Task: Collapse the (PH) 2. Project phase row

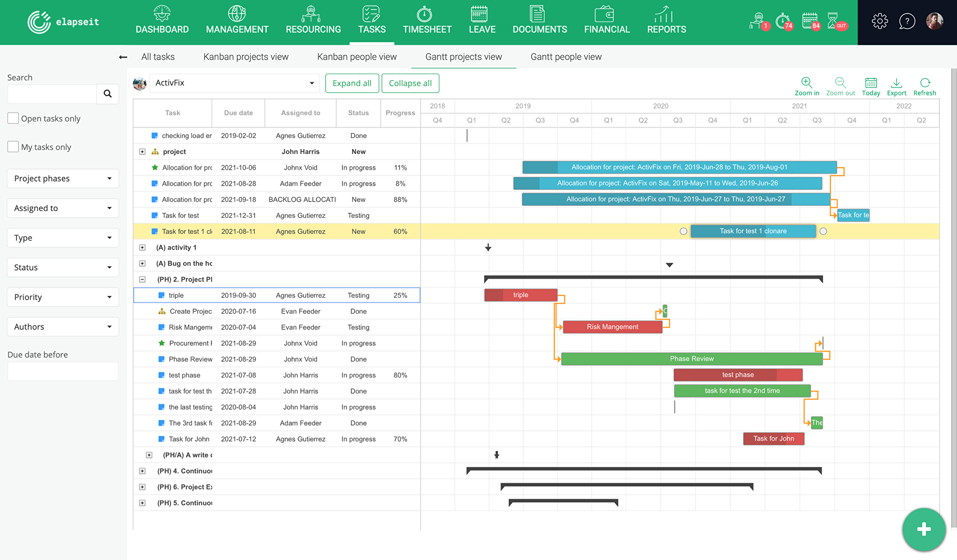Action: tap(142, 279)
